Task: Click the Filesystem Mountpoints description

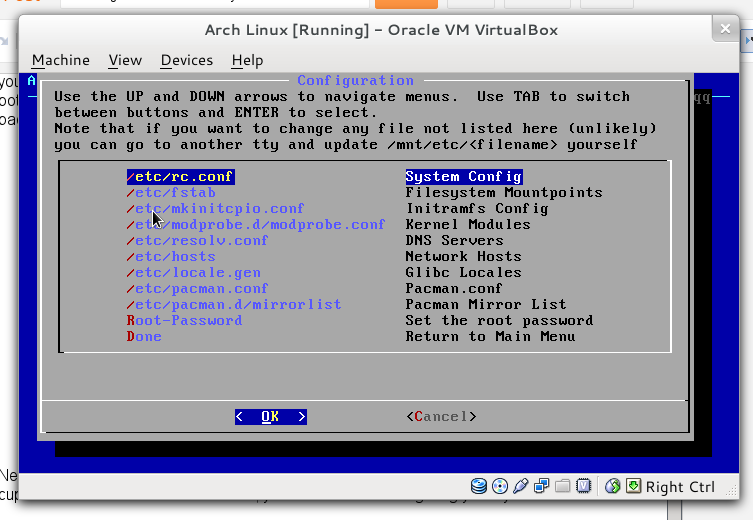Action: (504, 193)
